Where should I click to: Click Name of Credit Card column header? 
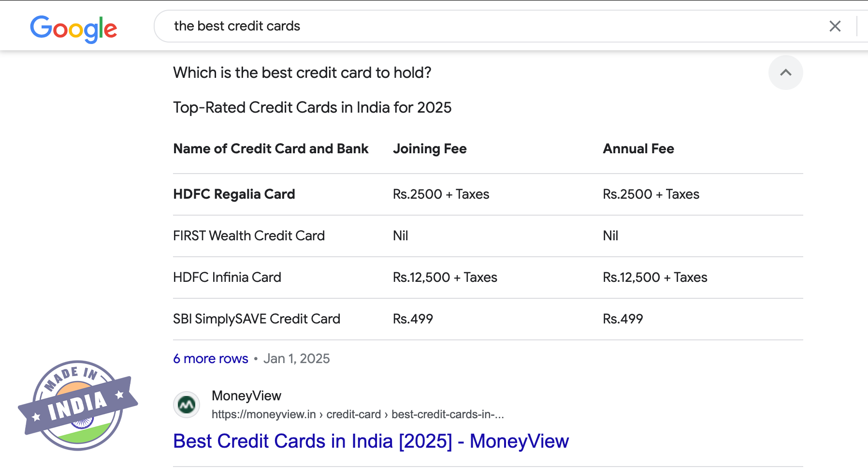point(271,149)
